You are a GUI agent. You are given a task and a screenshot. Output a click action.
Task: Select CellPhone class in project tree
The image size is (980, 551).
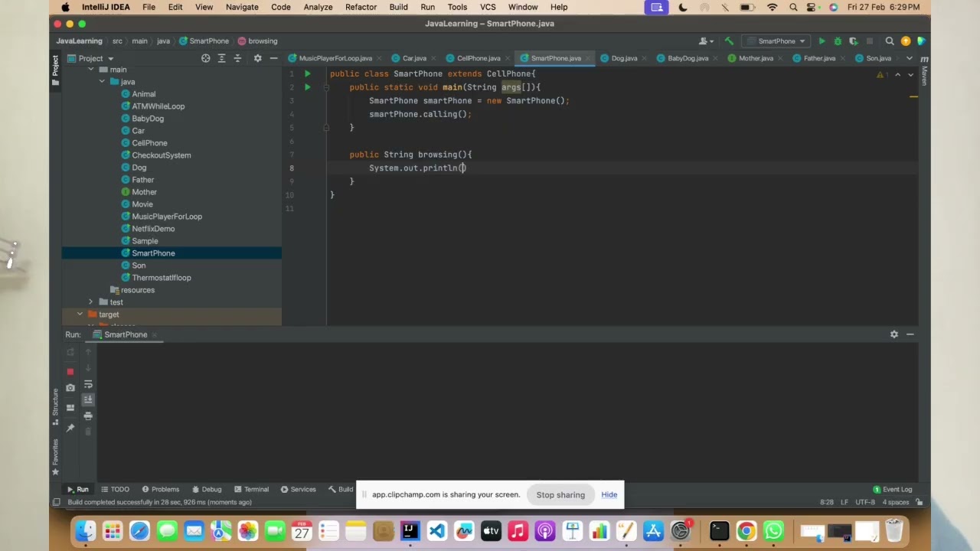pos(149,143)
